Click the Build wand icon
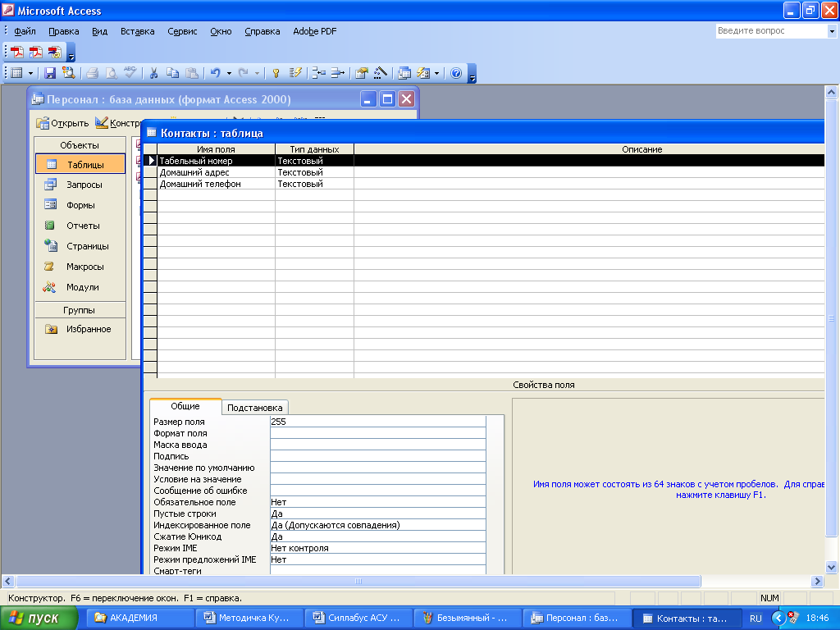The width and height of the screenshot is (840, 630). (381, 73)
